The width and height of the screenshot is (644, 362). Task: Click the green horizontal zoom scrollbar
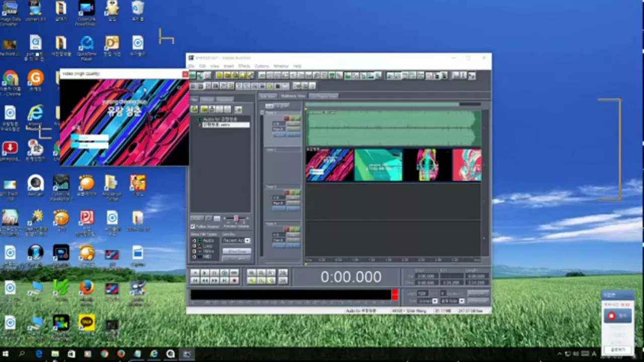pos(382,105)
